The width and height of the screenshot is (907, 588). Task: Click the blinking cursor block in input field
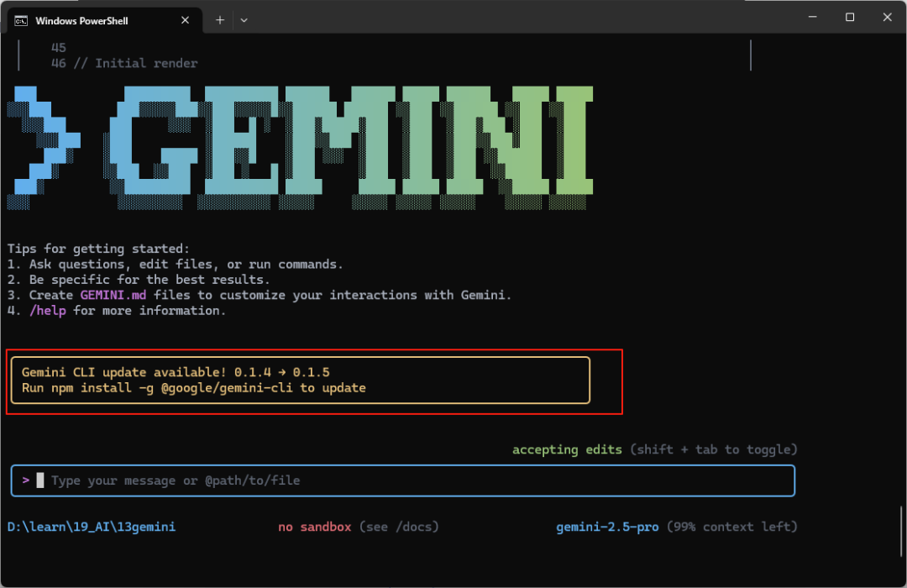pos(38,480)
